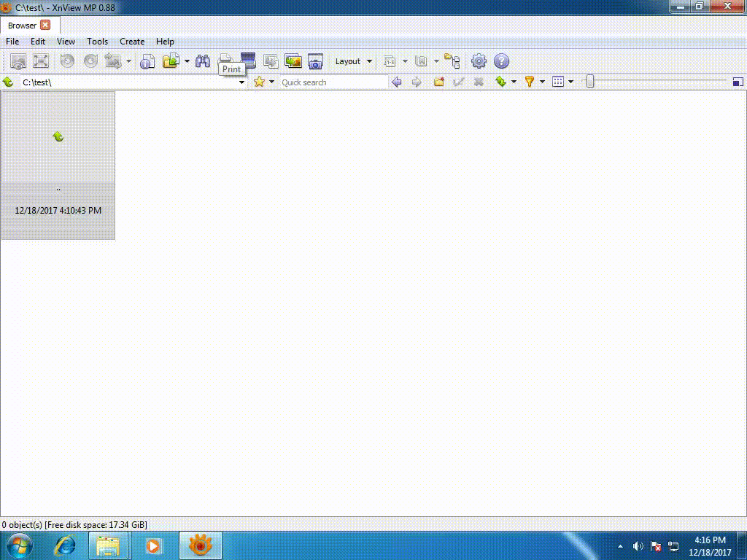747x560 pixels.
Task: Click the Forward navigation arrow
Action: [x=417, y=82]
